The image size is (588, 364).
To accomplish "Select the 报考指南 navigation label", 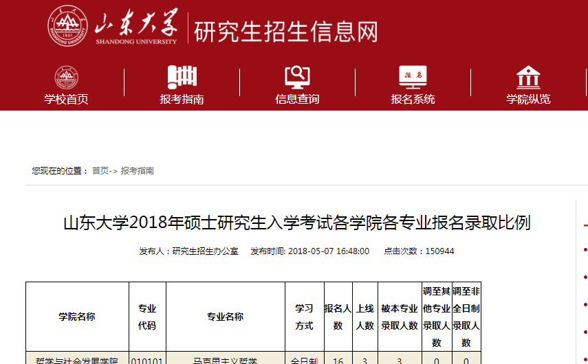I will 182,99.
